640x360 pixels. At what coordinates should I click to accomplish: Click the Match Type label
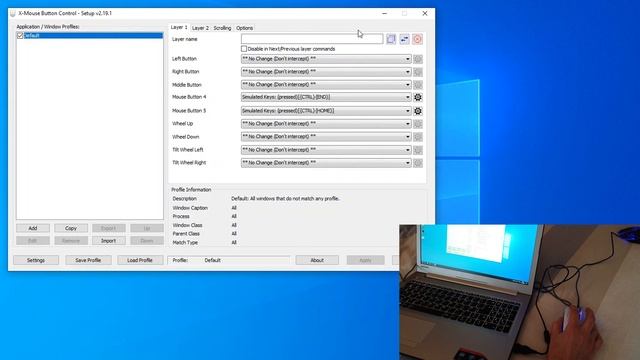pos(185,242)
